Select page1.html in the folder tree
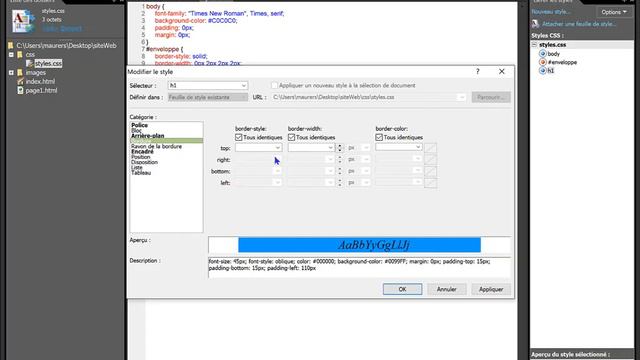 pos(41,91)
